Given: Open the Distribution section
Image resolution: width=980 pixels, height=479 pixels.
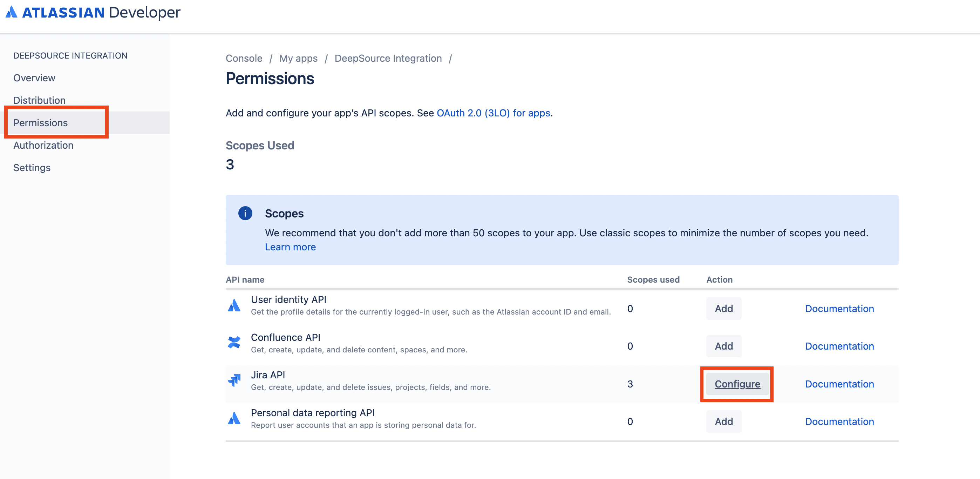Looking at the screenshot, I should [x=39, y=100].
